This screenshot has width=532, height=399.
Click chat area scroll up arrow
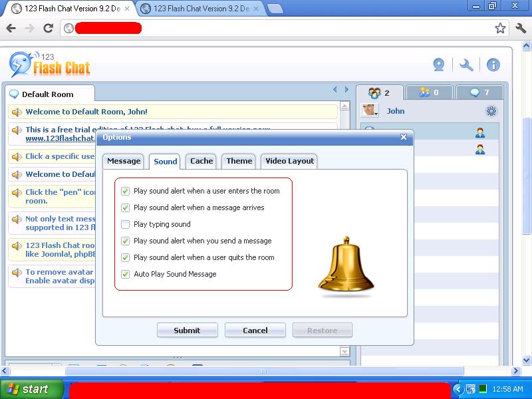point(344,106)
